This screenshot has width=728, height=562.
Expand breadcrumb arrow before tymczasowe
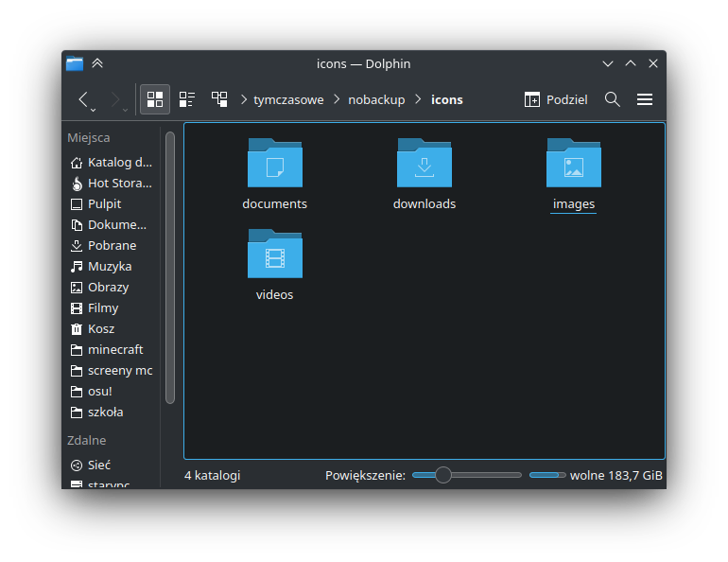pos(244,99)
